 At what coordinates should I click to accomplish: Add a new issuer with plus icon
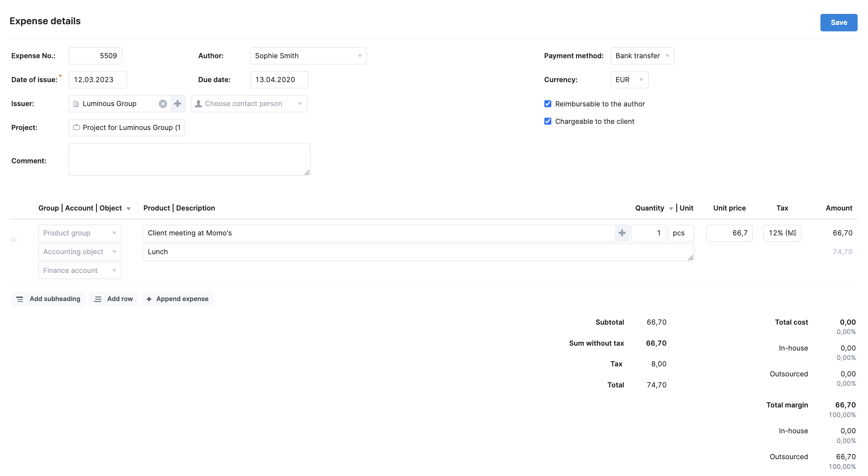click(178, 104)
